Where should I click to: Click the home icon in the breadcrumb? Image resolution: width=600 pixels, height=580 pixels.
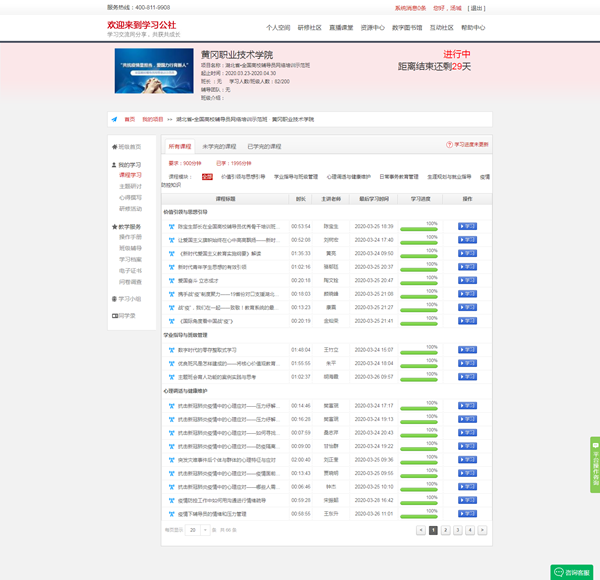115,118
